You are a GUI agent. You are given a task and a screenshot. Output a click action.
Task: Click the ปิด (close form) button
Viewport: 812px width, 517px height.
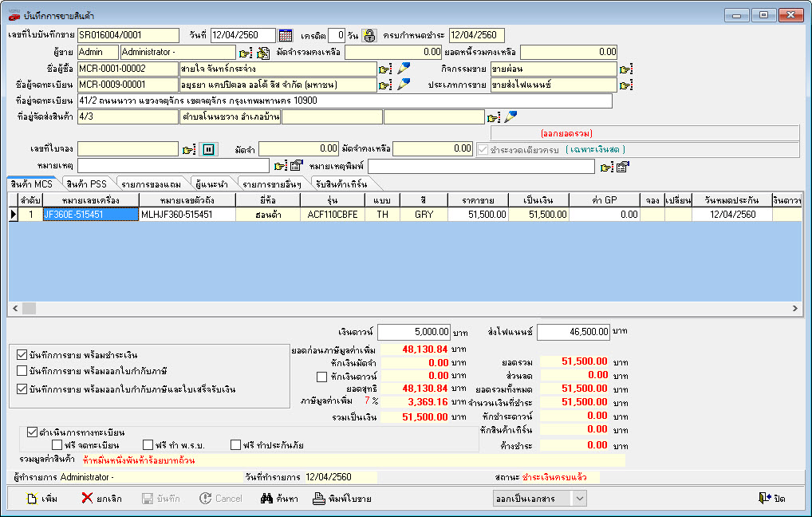[771, 499]
